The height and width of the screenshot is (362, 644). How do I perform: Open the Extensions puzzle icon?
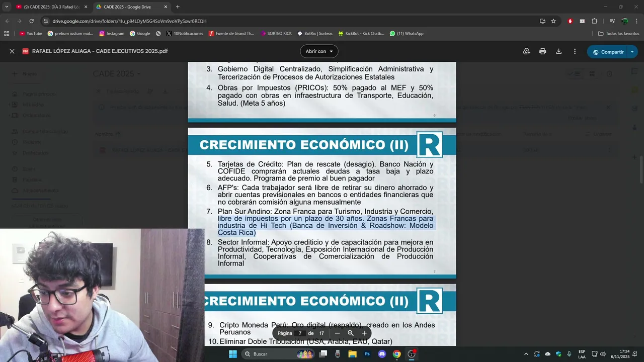click(x=595, y=21)
